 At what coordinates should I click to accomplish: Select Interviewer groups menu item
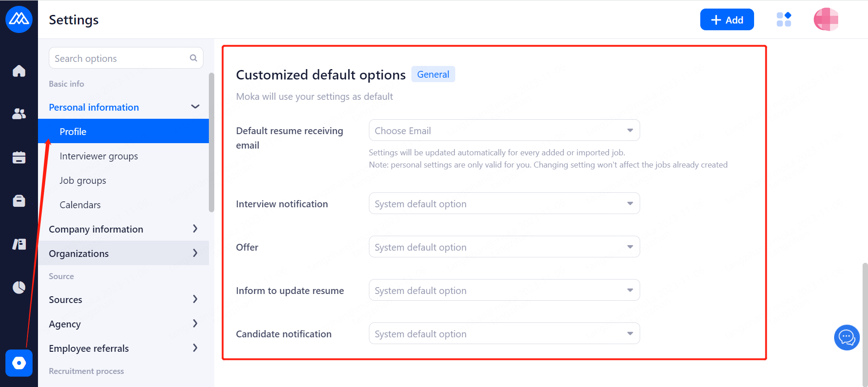[x=99, y=156]
